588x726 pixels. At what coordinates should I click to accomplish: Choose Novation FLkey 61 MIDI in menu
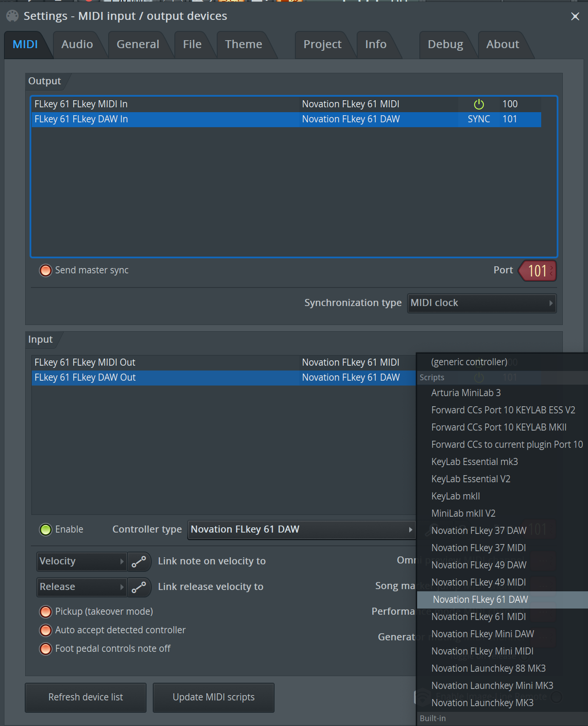[502, 617]
